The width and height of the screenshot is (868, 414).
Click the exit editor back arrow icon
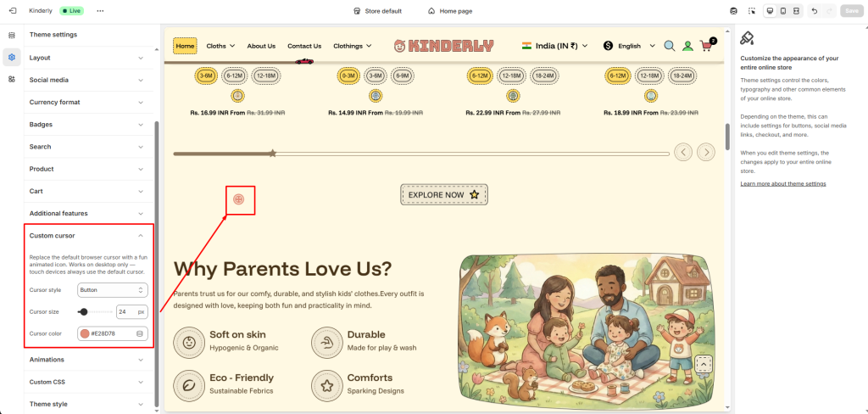coord(12,11)
